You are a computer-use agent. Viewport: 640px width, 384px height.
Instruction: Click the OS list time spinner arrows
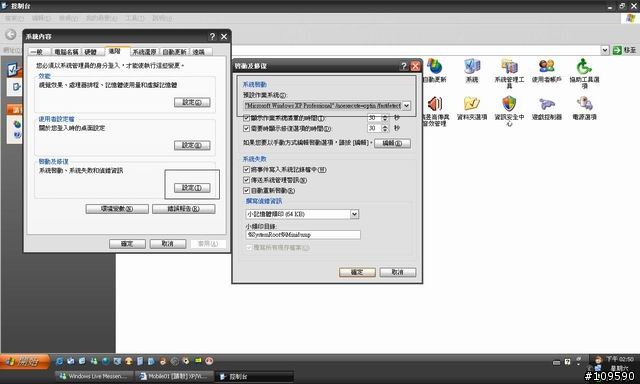385,118
